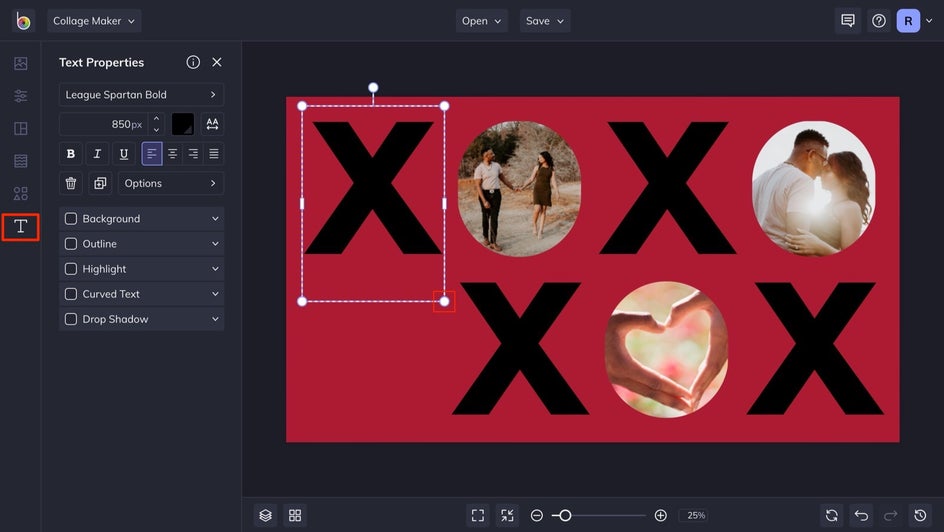
Task: Expand the Drop Shadow section chevron
Action: tap(215, 319)
